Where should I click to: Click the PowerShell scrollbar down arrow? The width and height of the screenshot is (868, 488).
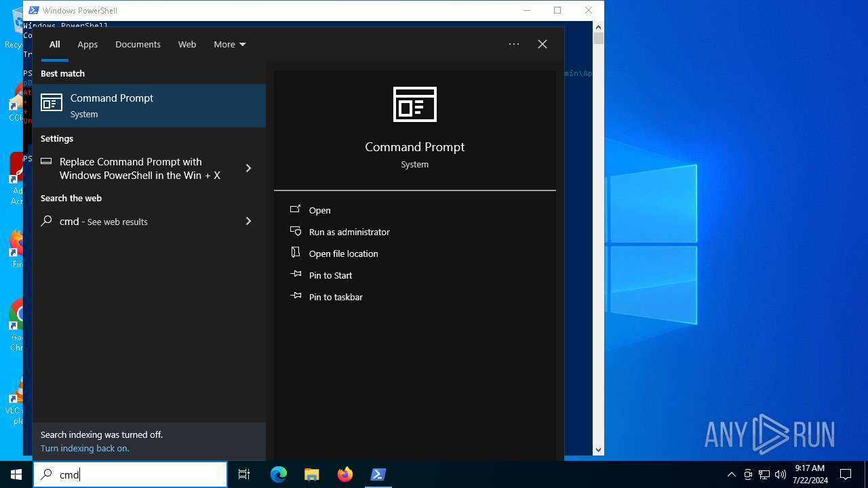click(x=598, y=449)
